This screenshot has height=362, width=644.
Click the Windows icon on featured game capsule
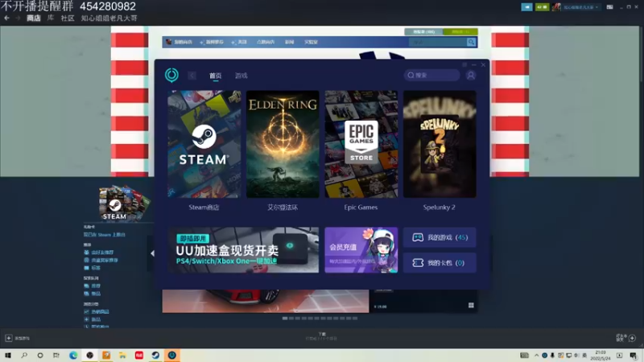[x=471, y=305]
